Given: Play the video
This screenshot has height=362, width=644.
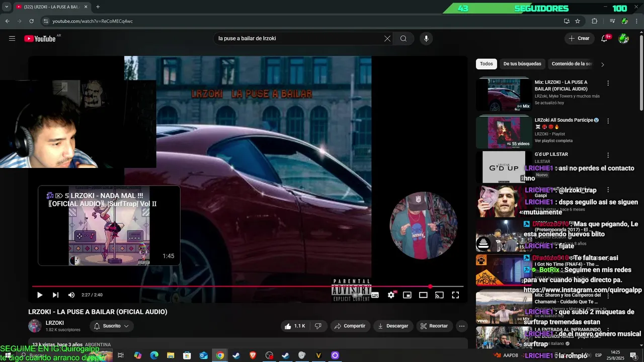Looking at the screenshot, I should click(x=40, y=295).
